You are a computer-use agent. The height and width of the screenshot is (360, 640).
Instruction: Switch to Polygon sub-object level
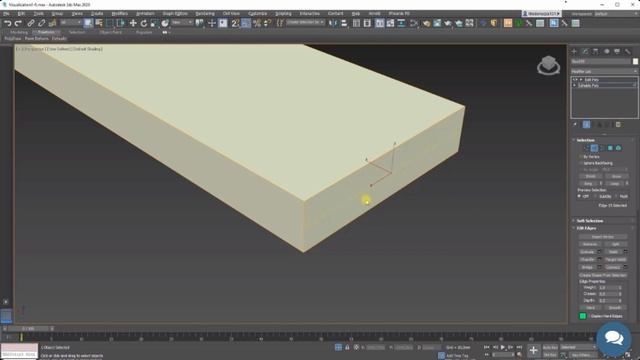[610, 148]
